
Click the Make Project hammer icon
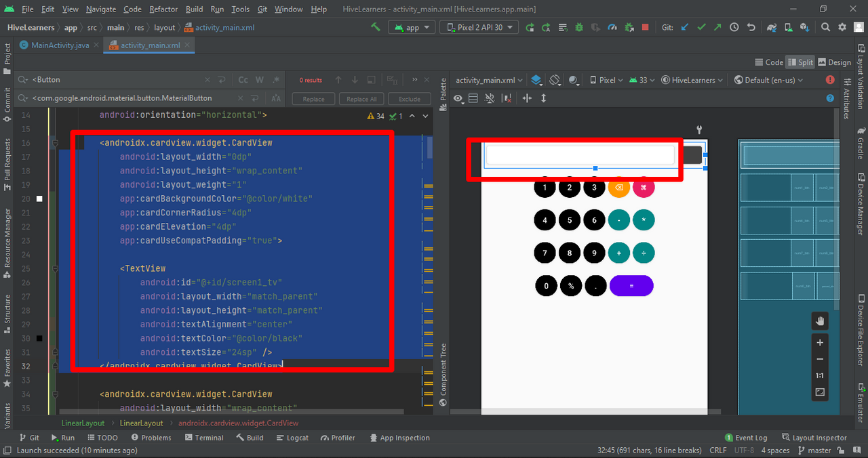coord(376,27)
